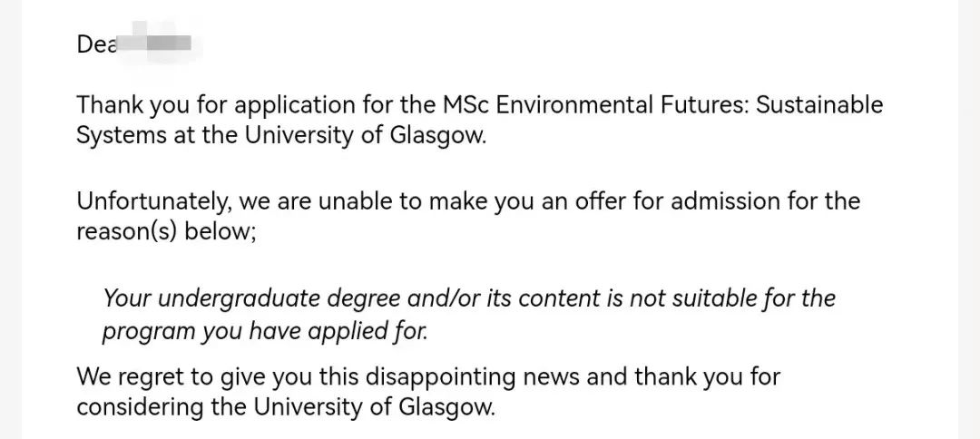
Task: Click the words "Sustainable" at line end
Action: pos(819,105)
